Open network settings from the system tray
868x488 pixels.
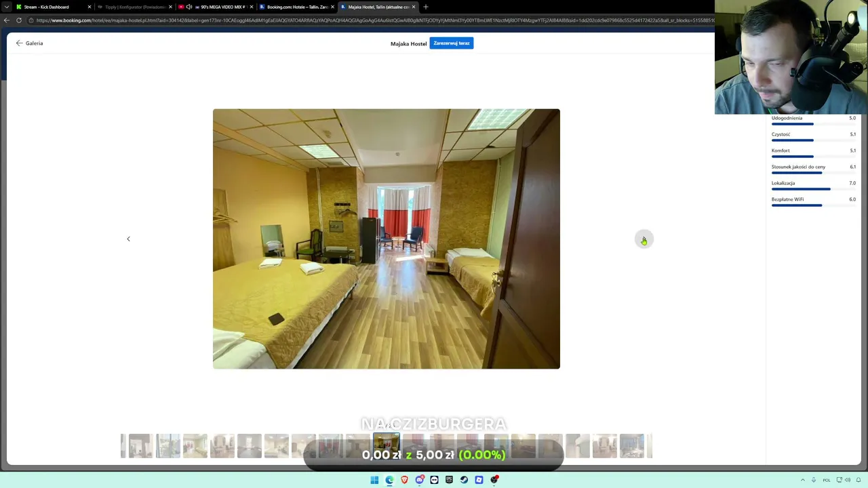839,480
